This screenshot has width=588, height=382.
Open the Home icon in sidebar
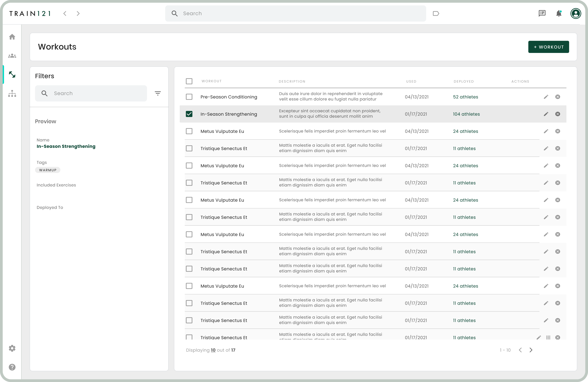tap(12, 37)
